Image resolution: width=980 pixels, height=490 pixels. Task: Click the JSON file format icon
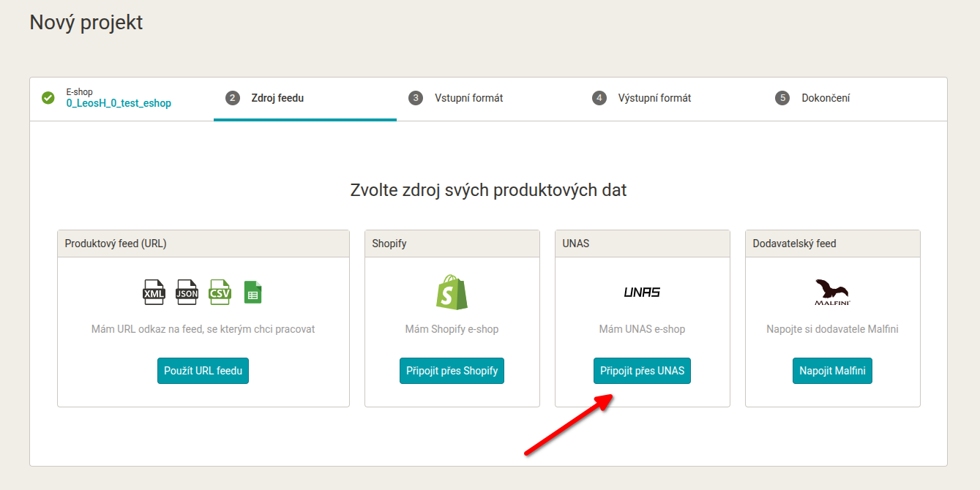click(187, 293)
